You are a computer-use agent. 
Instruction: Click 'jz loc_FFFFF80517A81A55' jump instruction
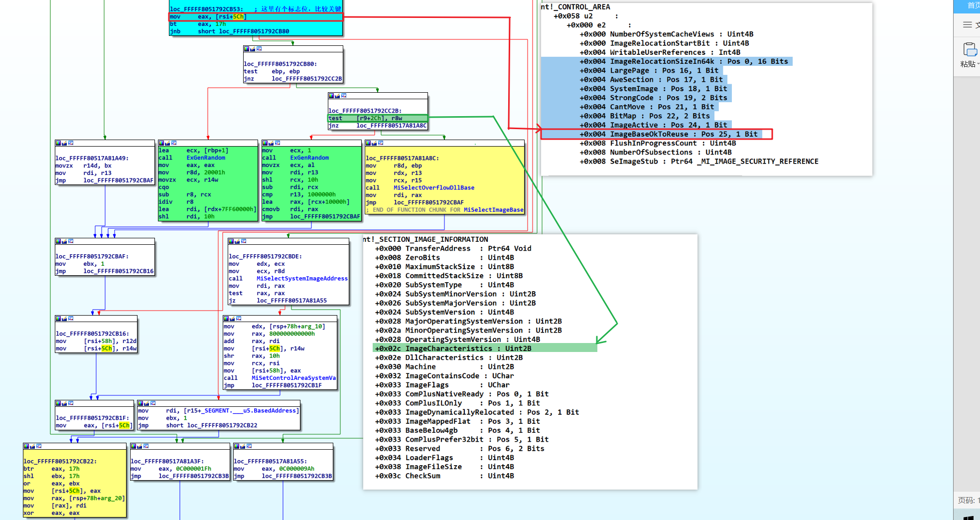click(278, 301)
